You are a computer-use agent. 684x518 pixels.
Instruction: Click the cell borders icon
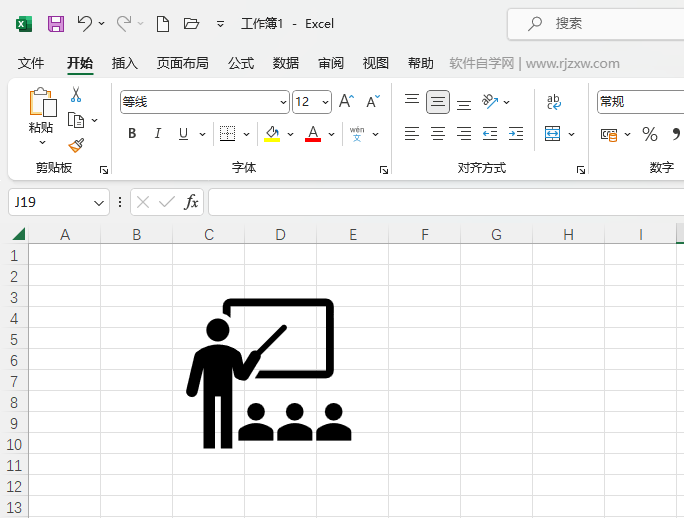(227, 134)
